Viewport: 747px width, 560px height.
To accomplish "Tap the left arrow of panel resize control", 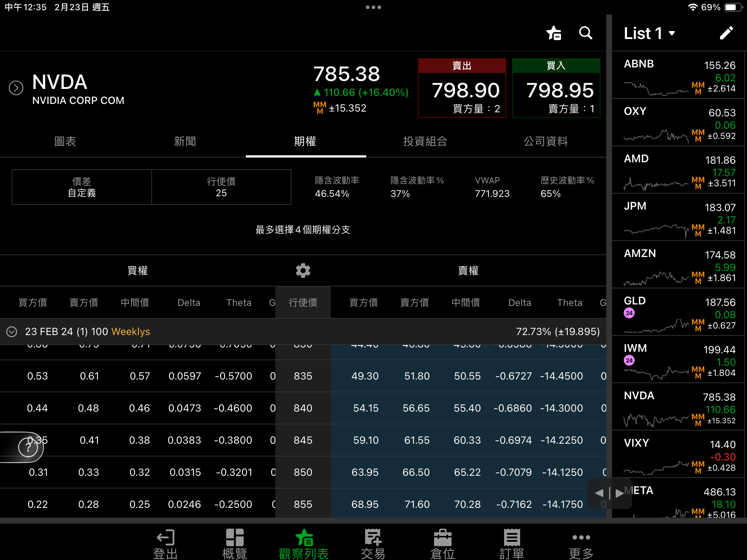I will [x=599, y=493].
